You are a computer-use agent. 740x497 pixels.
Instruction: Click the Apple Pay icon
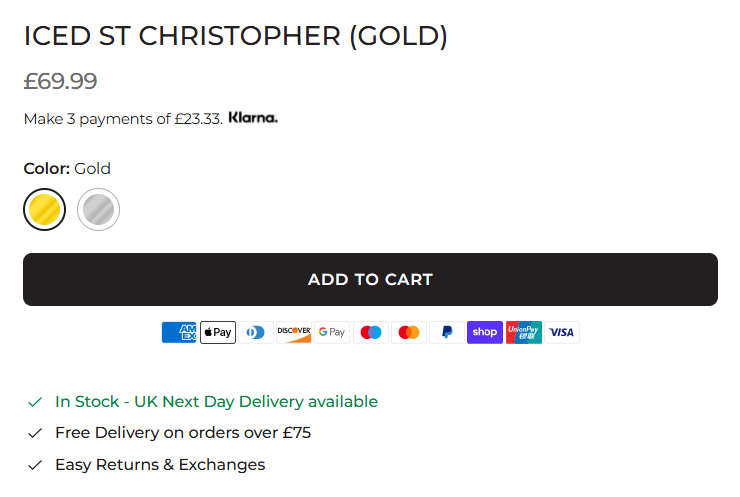tap(218, 332)
